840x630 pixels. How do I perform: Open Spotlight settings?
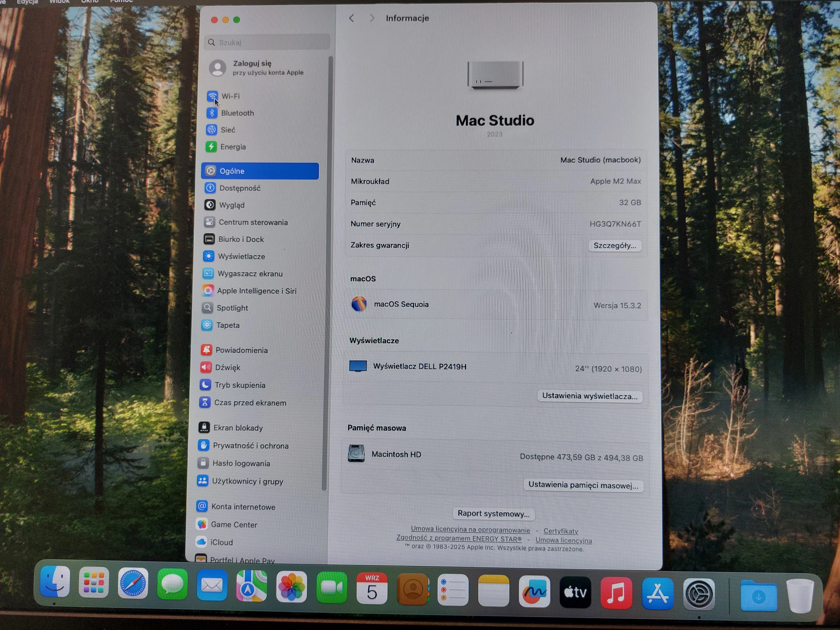point(225,308)
